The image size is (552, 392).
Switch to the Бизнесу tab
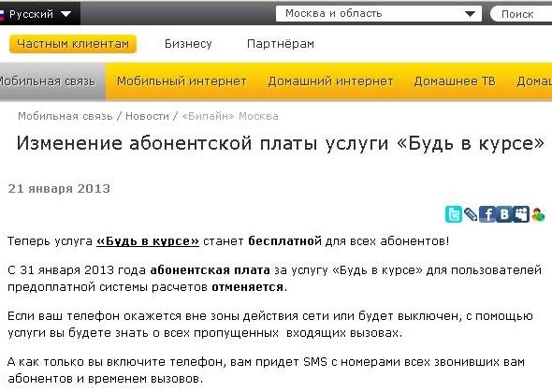188,44
